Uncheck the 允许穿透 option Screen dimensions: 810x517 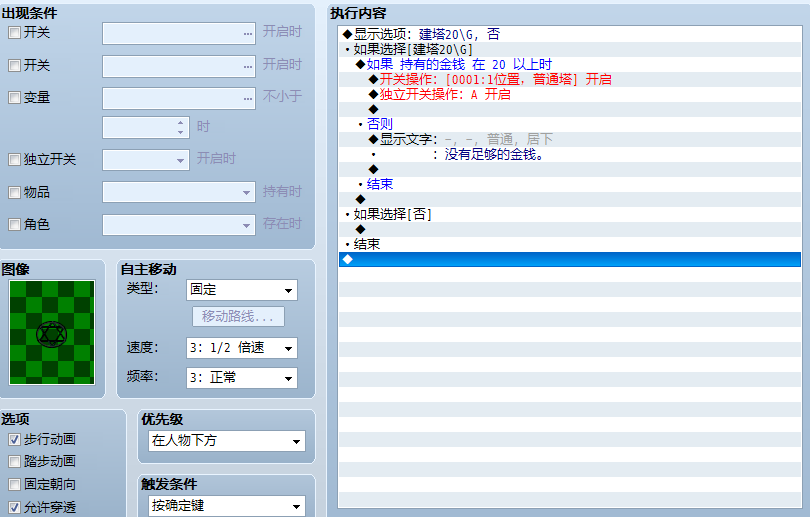[14, 507]
